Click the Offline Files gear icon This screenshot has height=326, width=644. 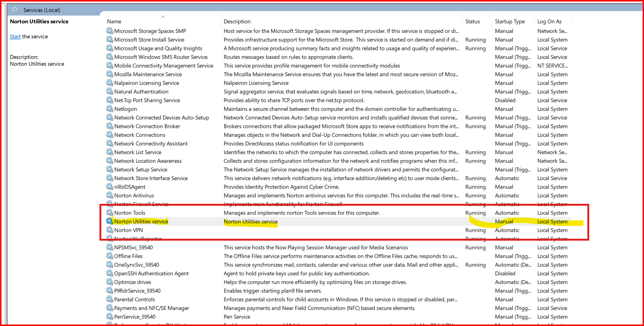pos(109,256)
